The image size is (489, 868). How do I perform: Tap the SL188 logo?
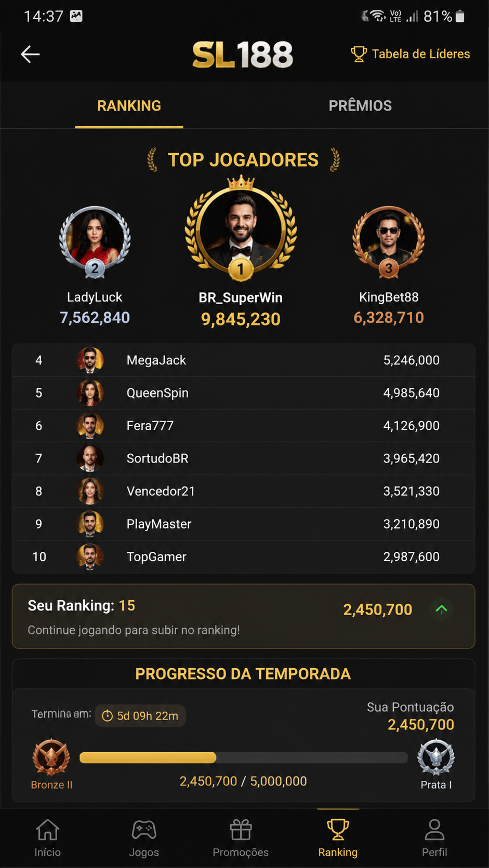tap(243, 55)
